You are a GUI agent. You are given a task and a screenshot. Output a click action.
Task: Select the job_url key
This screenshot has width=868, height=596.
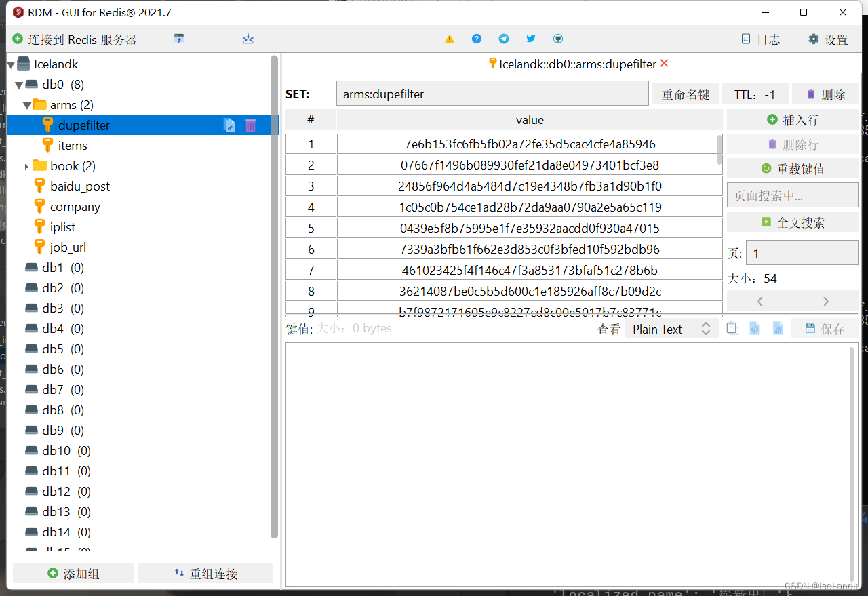[x=68, y=247]
